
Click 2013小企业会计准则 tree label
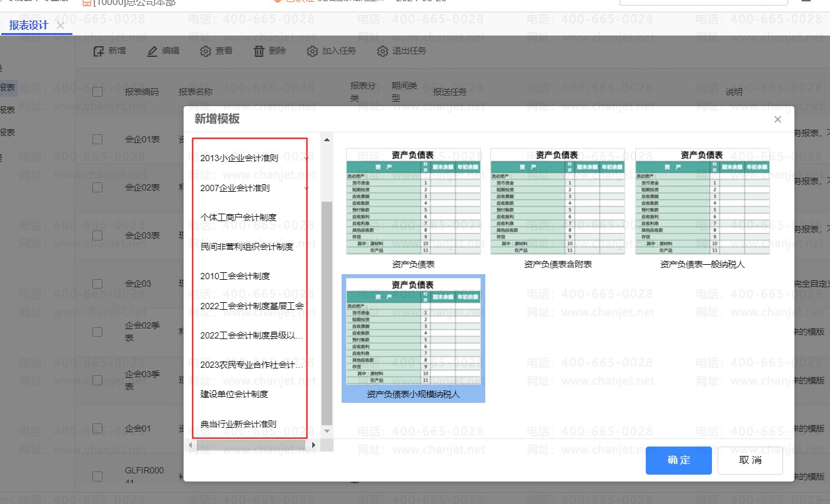(239, 159)
